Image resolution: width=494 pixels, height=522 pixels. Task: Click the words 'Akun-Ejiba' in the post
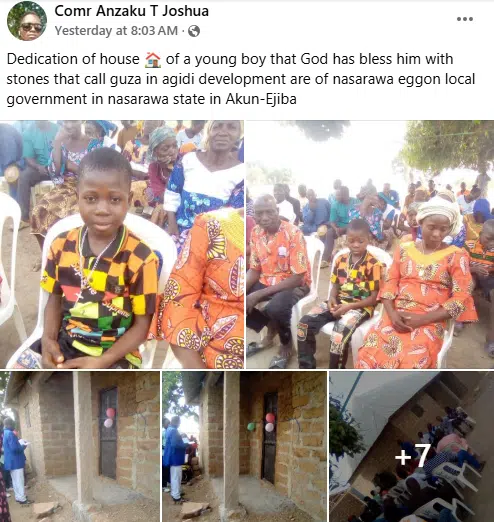coord(261,99)
